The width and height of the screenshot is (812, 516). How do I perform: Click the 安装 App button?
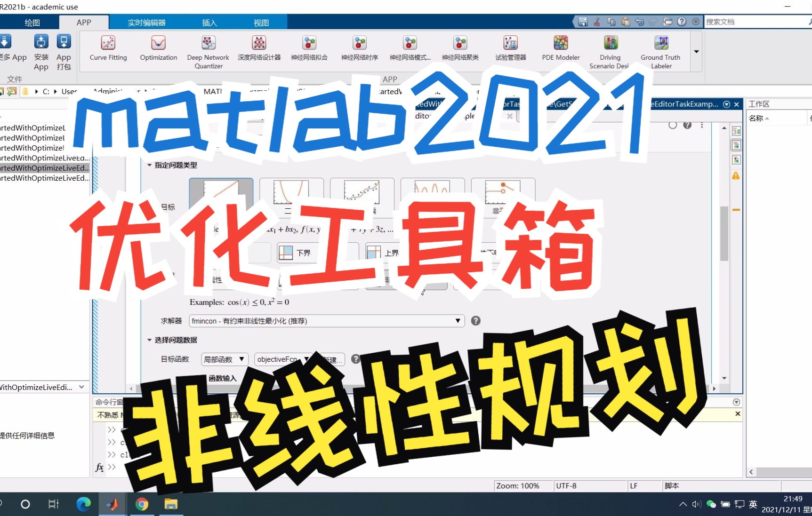pos(41,52)
